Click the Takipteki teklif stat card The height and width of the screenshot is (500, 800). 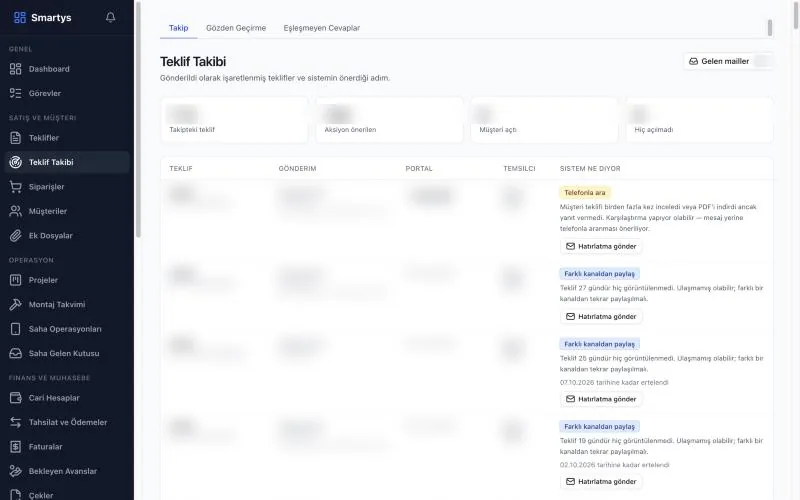[x=234, y=120]
